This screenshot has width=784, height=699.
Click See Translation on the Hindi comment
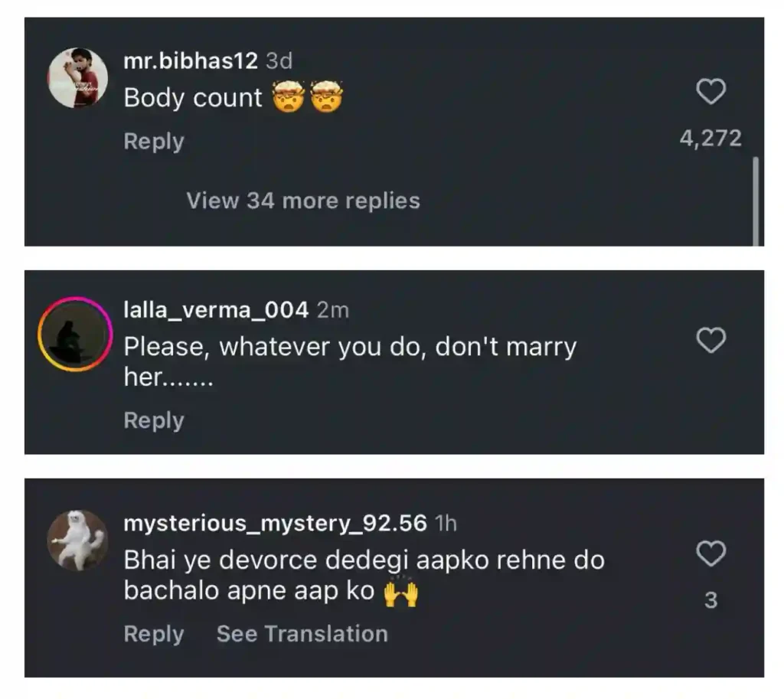pos(302,634)
